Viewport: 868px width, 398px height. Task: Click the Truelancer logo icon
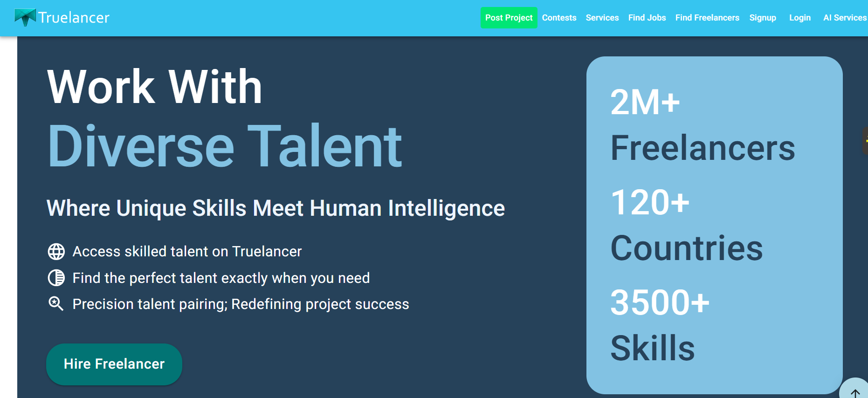tap(25, 17)
